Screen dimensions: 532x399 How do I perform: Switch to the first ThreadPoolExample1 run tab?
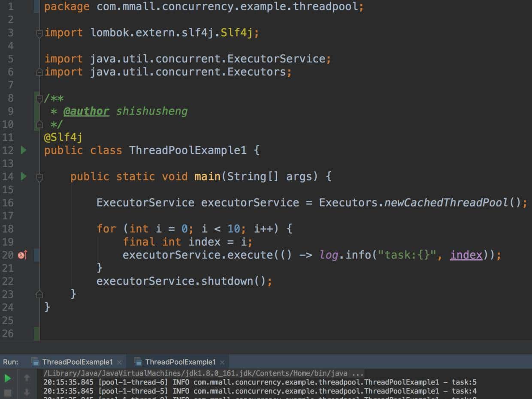point(77,362)
